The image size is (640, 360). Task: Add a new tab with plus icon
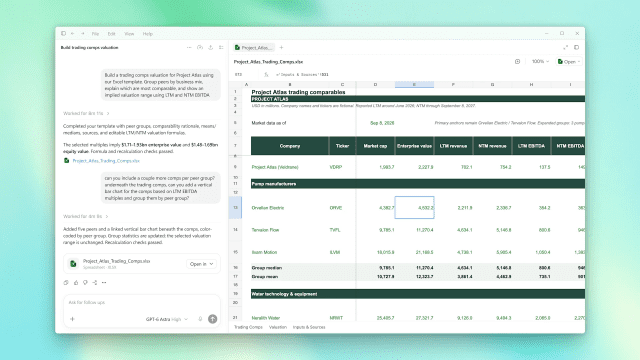(x=281, y=47)
